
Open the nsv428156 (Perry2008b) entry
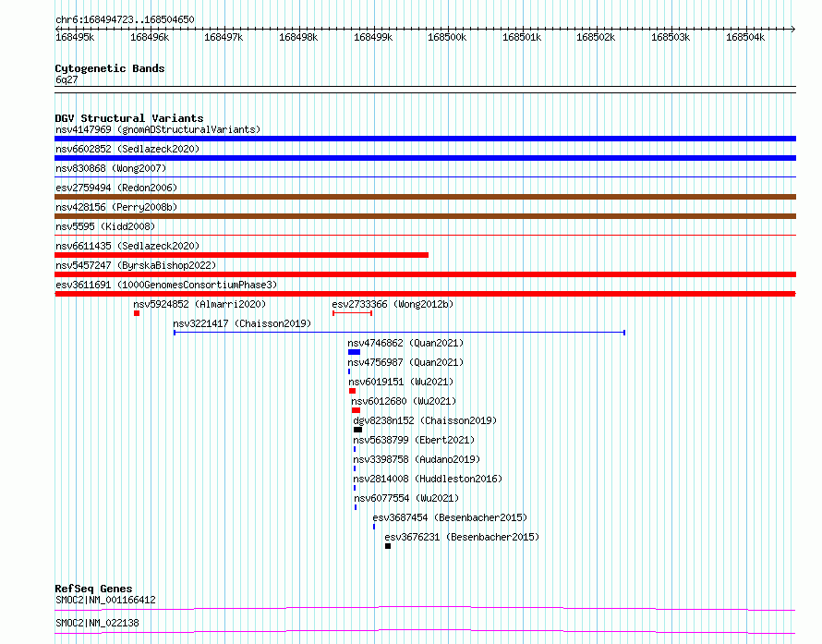(116, 207)
